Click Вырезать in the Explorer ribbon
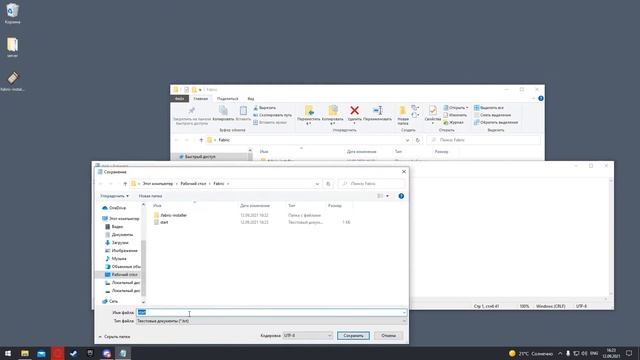The image size is (640, 360). click(264, 108)
